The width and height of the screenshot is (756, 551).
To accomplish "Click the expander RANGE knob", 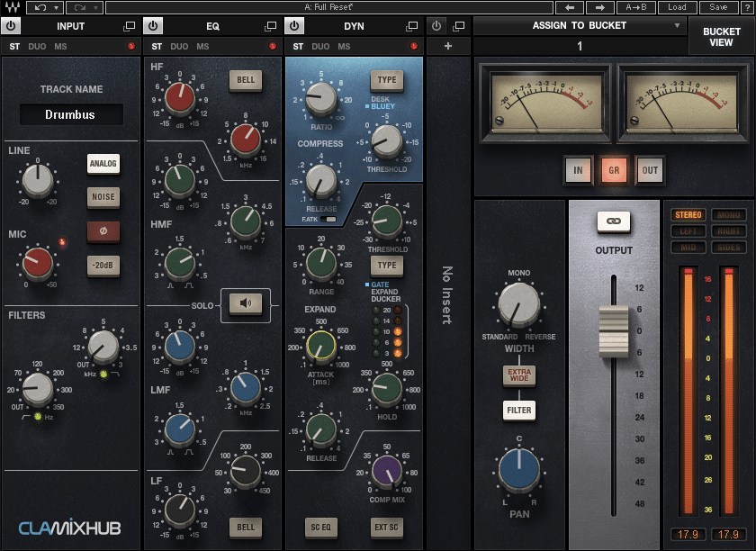I will click(x=321, y=264).
